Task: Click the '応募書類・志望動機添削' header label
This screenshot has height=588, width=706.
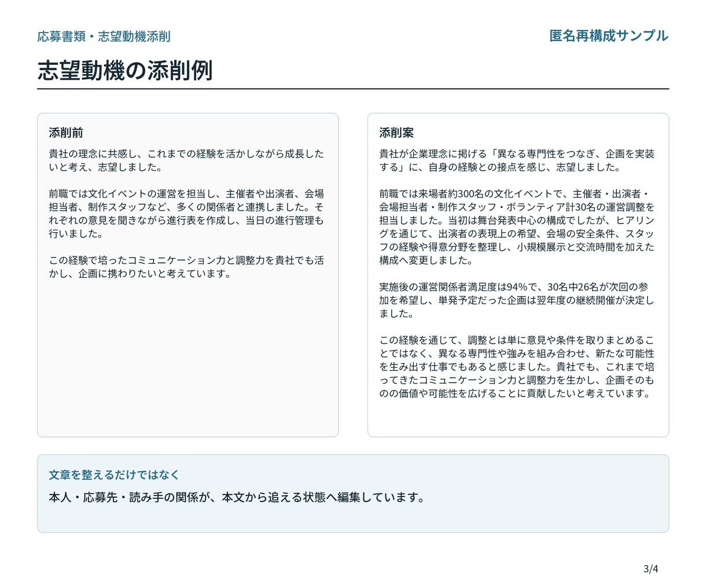Action: pyautogui.click(x=104, y=36)
